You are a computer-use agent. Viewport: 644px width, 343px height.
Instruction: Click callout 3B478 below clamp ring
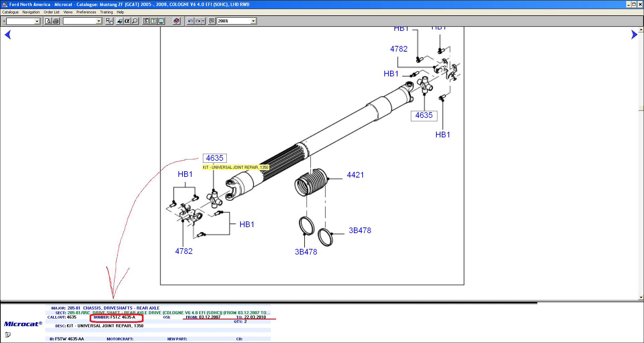[x=306, y=252]
